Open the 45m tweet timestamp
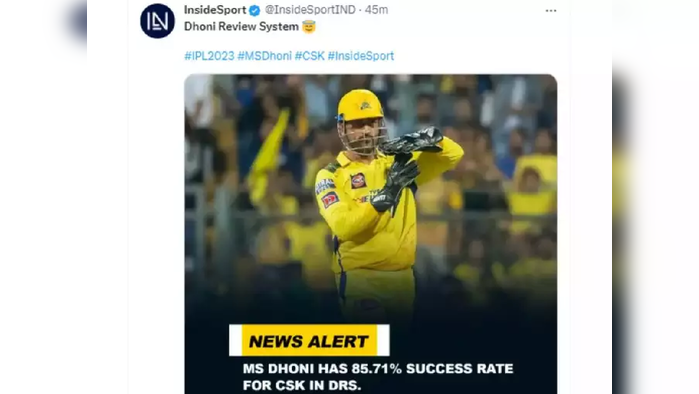Image resolution: width=699 pixels, height=394 pixels. [376, 10]
